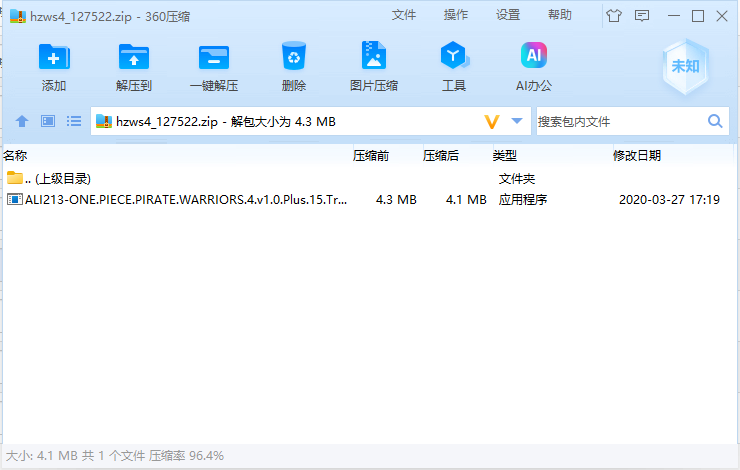The height and width of the screenshot is (470, 740).
Task: Select the ALI213-ONE.PIECE.PIRATE.WARRIORS.4 file
Action: tap(186, 200)
